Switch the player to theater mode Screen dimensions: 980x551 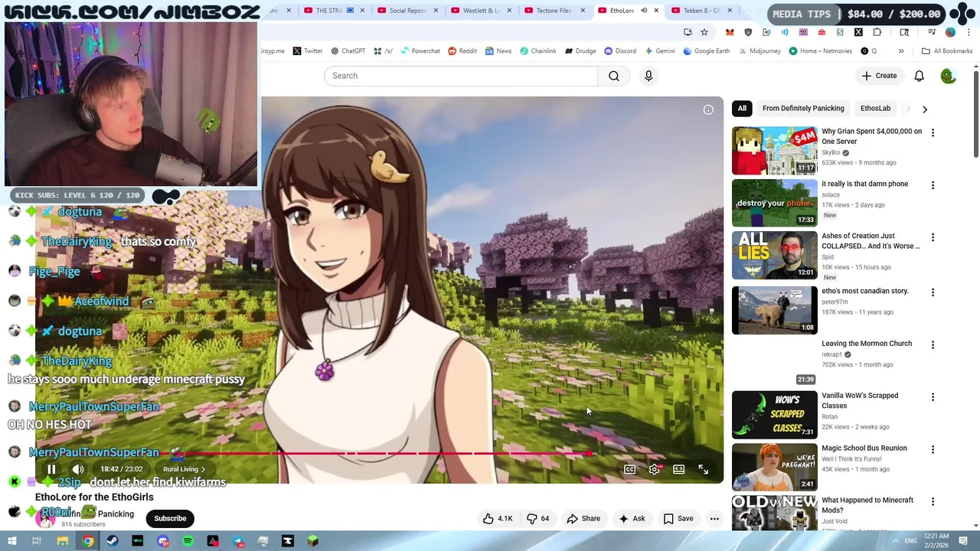[x=678, y=469]
